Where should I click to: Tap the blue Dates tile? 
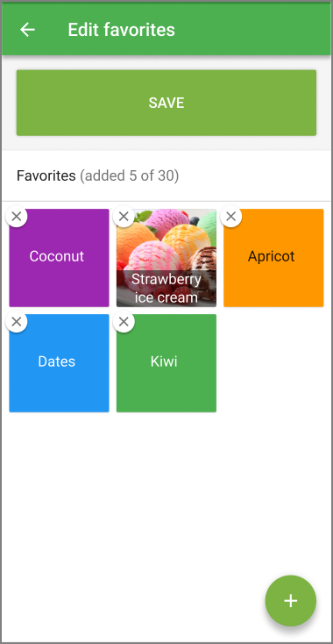point(59,363)
